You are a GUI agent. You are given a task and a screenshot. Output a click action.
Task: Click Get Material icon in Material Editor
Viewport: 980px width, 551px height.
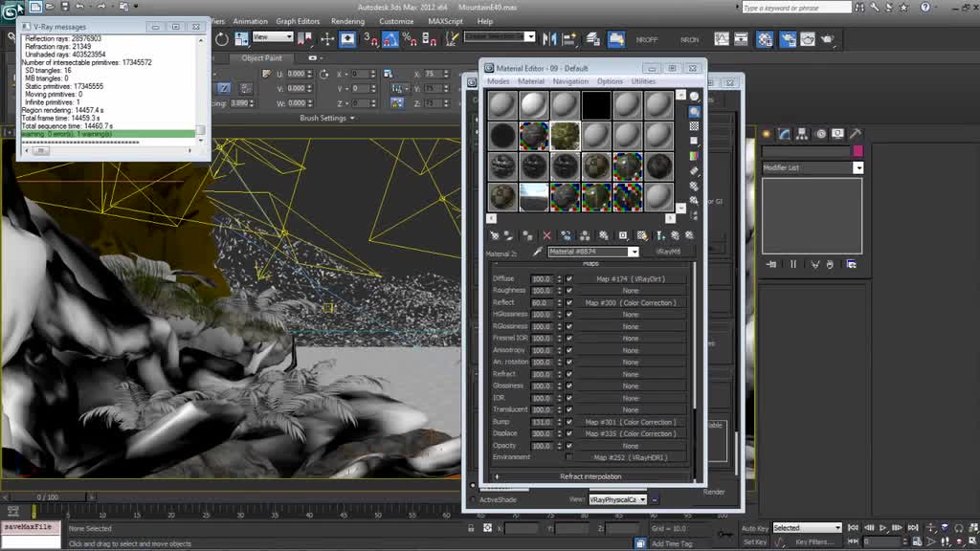click(495, 235)
